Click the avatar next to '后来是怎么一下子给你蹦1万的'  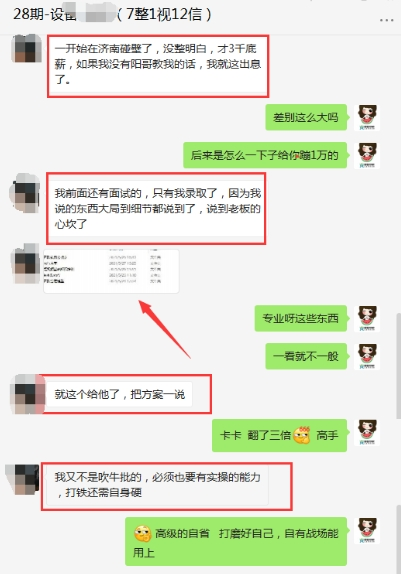[x=367, y=155]
